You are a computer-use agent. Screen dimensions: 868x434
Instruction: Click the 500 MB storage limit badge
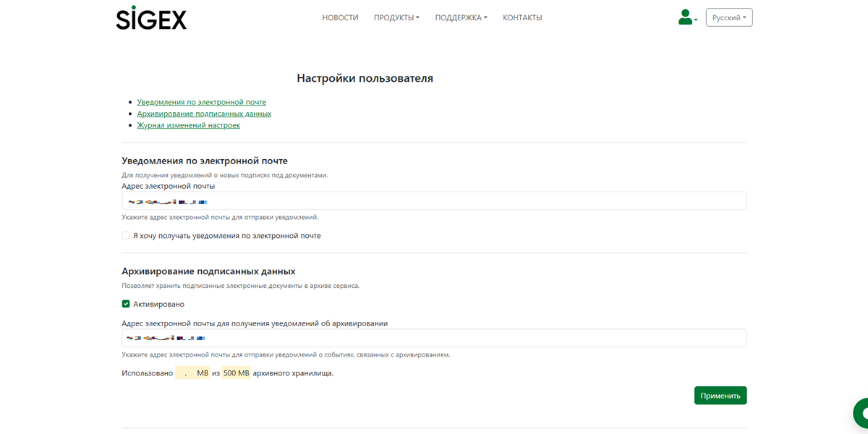[236, 373]
